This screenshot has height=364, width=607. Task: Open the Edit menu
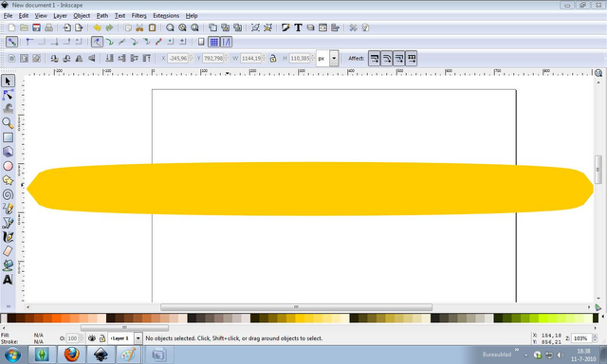(x=24, y=16)
